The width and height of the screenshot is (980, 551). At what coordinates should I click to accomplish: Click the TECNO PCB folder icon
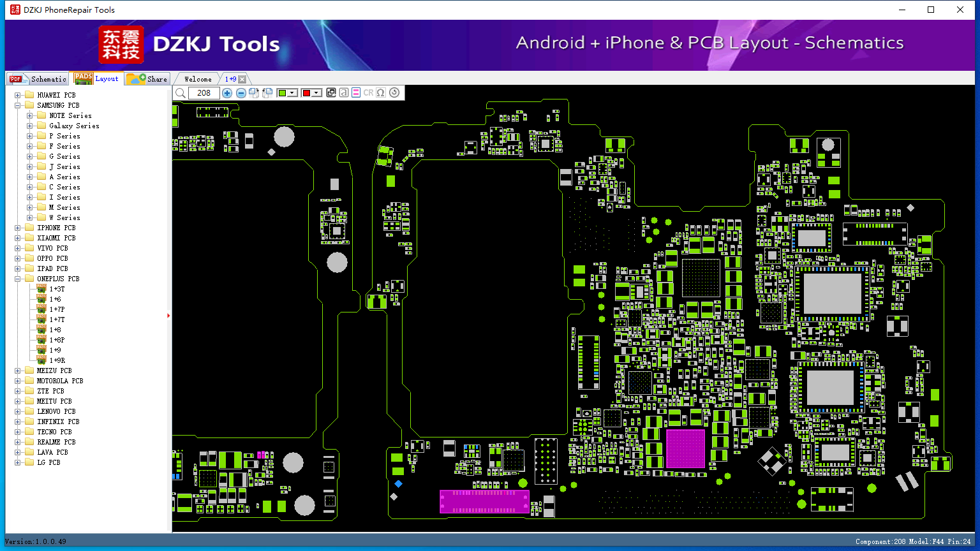[29, 432]
